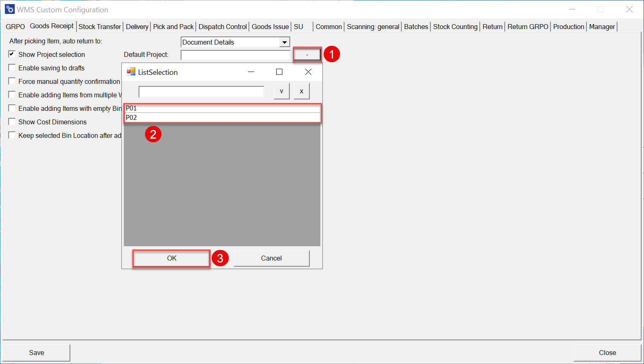
Task: Close the ListSelection dialog window
Action: [309, 72]
